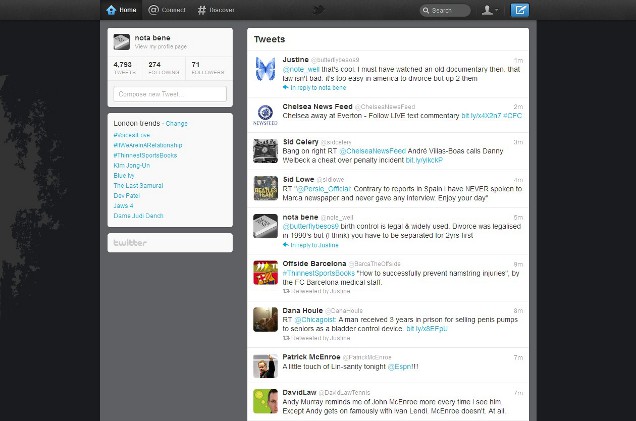Open the 274 Following count

(x=164, y=68)
